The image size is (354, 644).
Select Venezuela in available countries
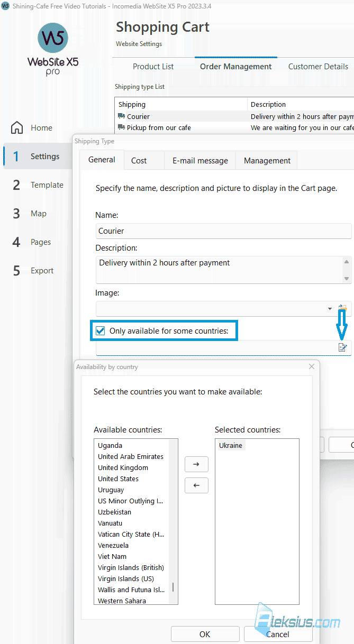tap(113, 546)
